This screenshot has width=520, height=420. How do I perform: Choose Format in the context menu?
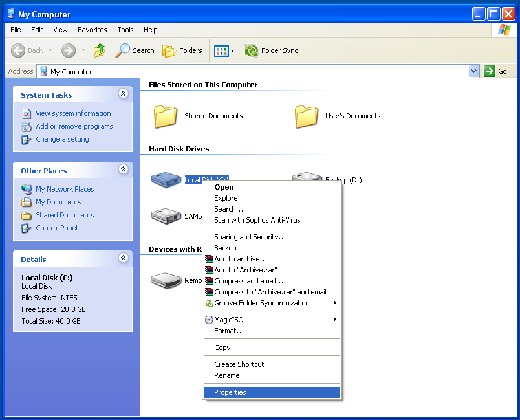pyautogui.click(x=272, y=331)
